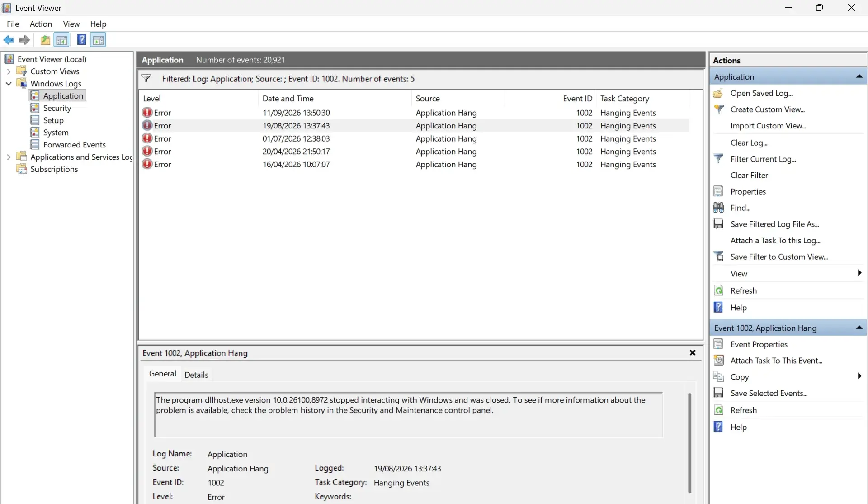Collapse the Application actions section
The height and width of the screenshot is (504, 868).
coord(859,76)
